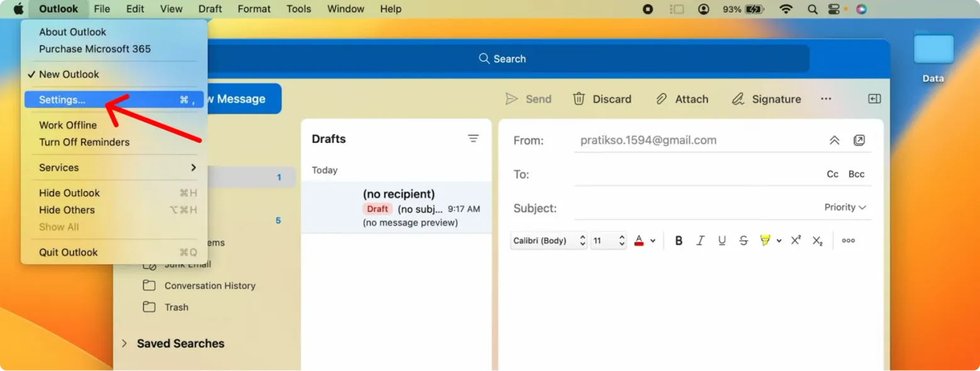Click the text highlight color icon

pyautogui.click(x=765, y=241)
